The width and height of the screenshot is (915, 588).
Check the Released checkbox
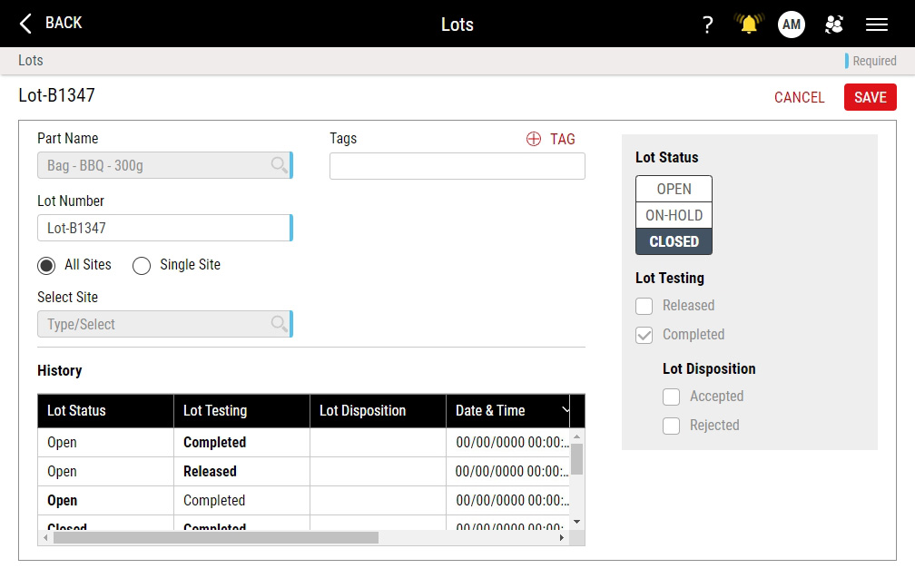click(644, 306)
